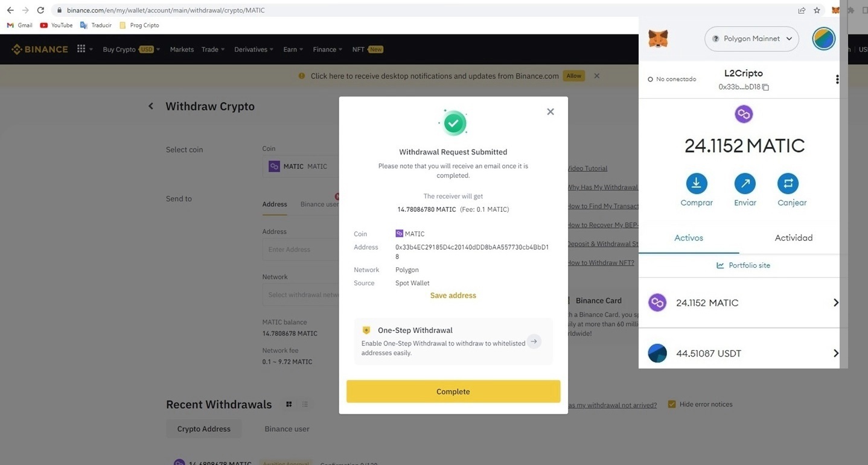
Task: Switch Recent Withdrawals to grid view
Action: (289, 404)
